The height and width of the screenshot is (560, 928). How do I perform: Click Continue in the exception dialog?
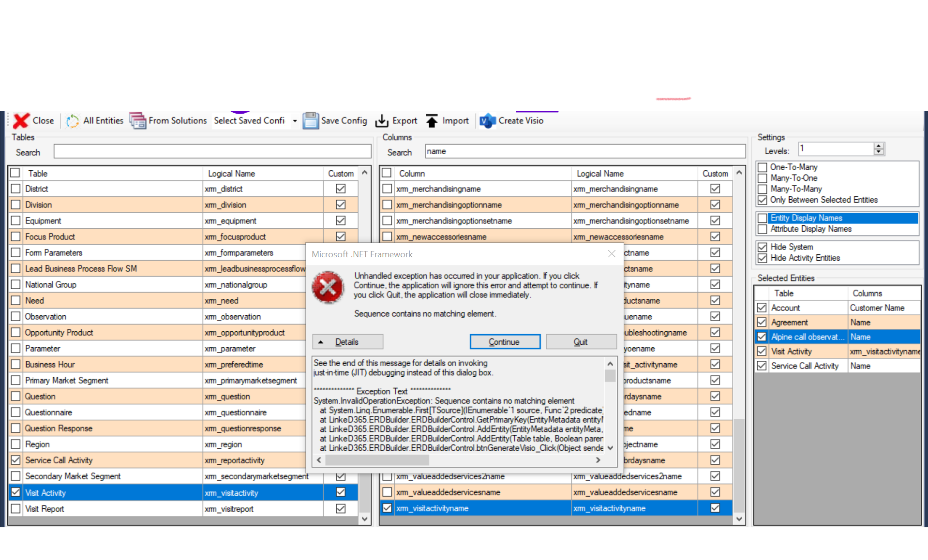(505, 342)
